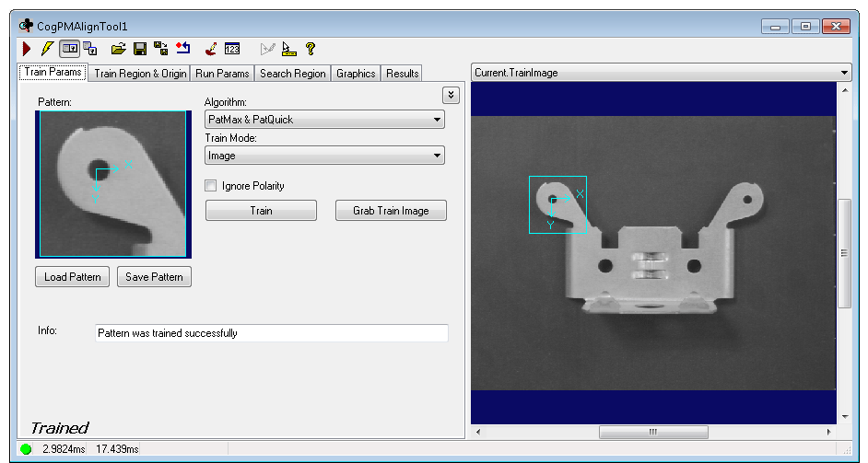Open the Algorithm dropdown showing PatMax & PatQuick

pos(324,120)
